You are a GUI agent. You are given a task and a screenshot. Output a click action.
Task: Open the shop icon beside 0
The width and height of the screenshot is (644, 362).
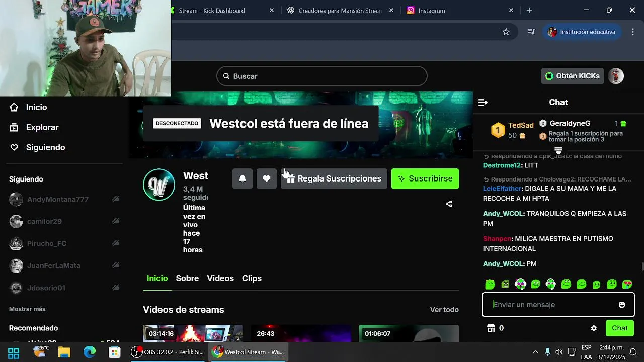tap(491, 328)
